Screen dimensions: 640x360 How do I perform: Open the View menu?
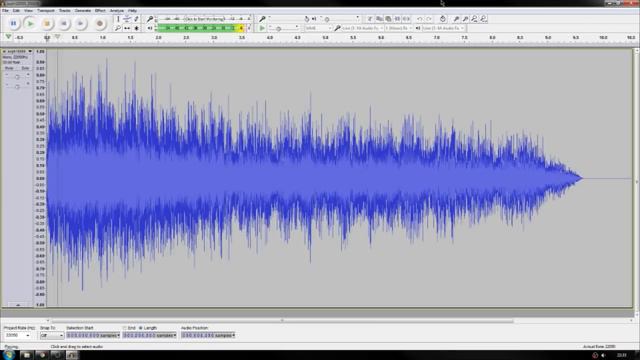(28, 10)
